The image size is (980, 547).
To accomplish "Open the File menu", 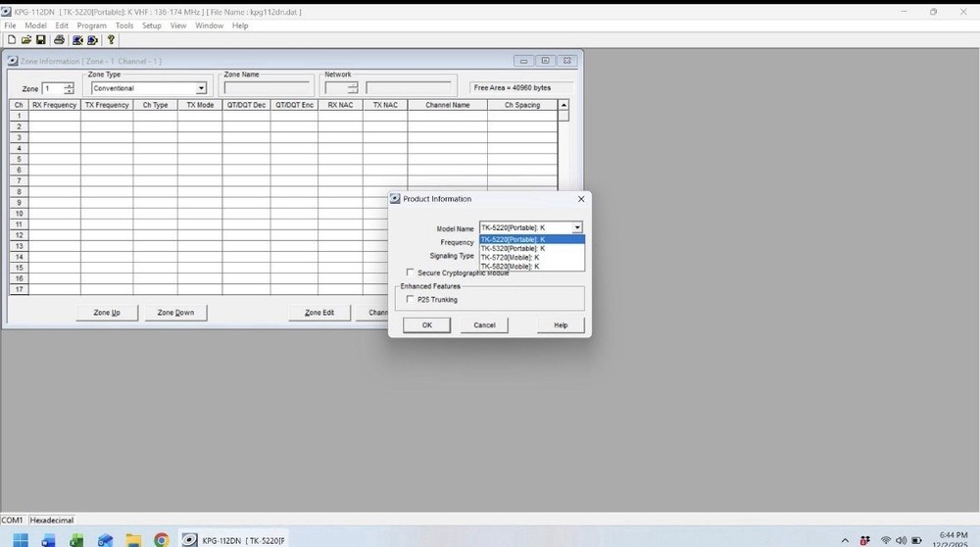I will [x=10, y=25].
